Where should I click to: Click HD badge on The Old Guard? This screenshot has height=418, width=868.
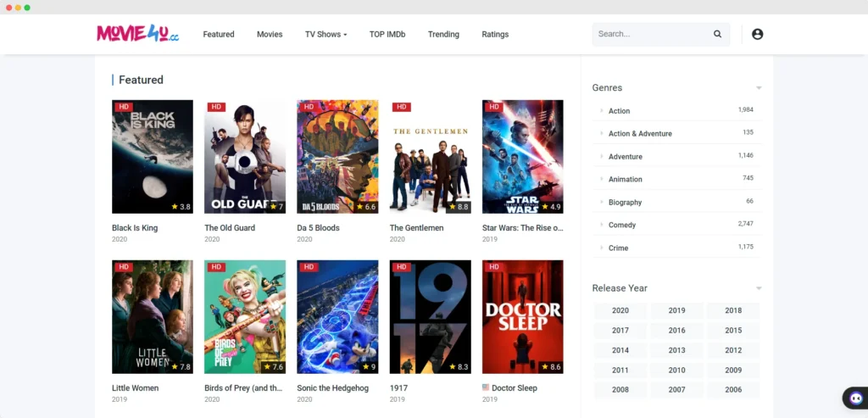tap(216, 107)
